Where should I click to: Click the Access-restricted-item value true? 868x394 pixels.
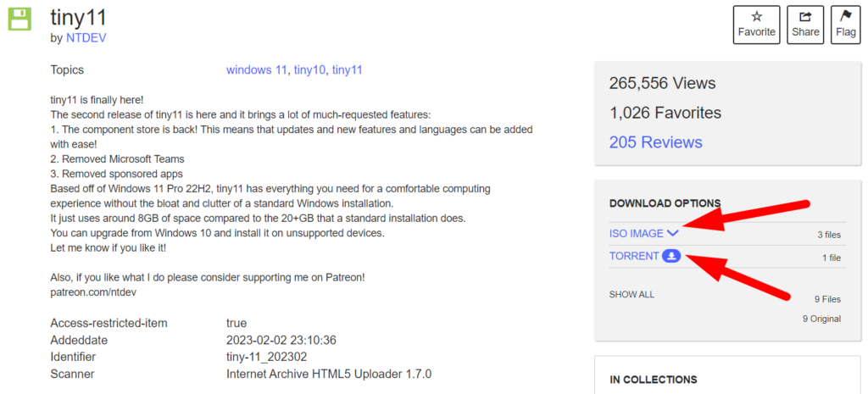click(x=236, y=323)
